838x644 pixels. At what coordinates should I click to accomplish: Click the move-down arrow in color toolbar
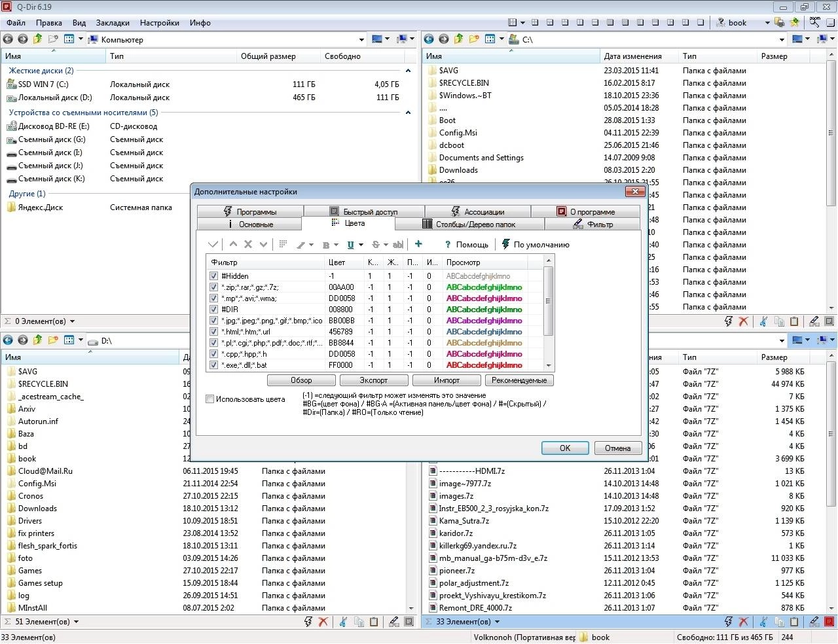(263, 244)
